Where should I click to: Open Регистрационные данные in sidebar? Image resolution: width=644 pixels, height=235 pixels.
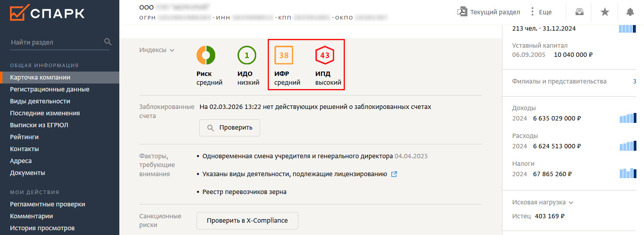coord(50,89)
